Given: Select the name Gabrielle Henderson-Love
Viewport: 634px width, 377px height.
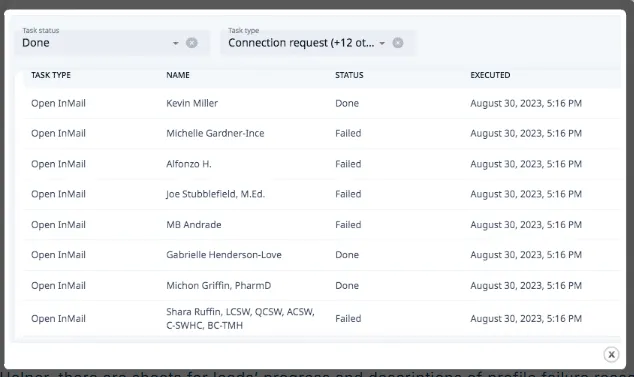Looking at the screenshot, I should click(224, 255).
